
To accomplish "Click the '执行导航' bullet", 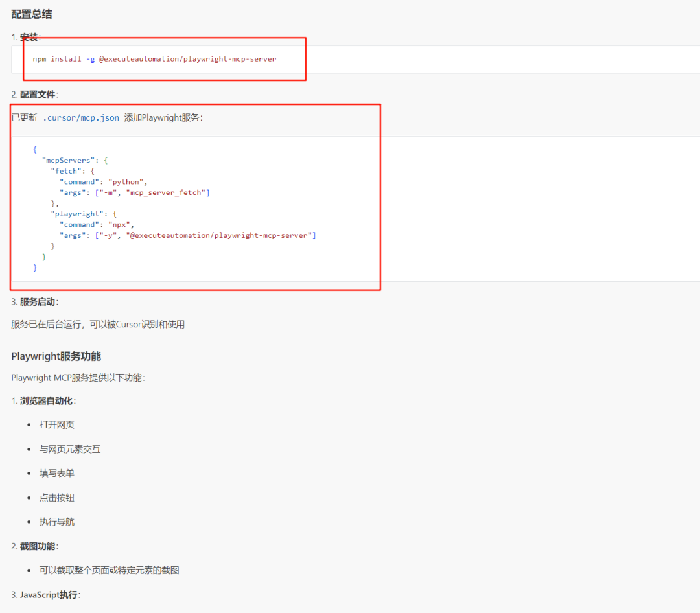I will click(x=56, y=522).
